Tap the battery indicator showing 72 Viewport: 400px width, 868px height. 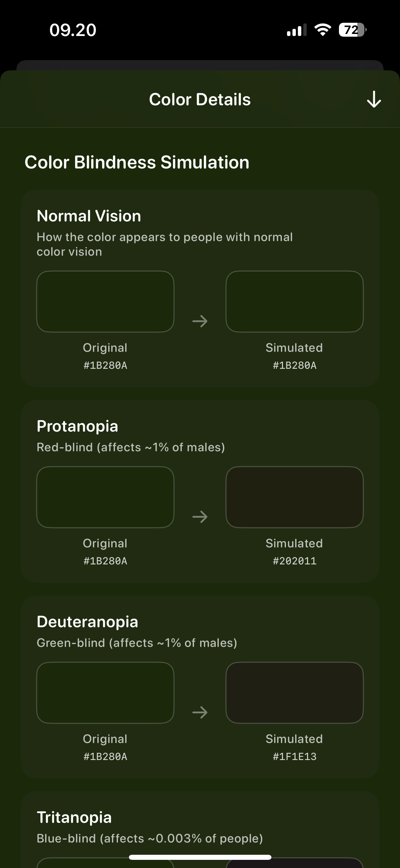click(x=352, y=30)
